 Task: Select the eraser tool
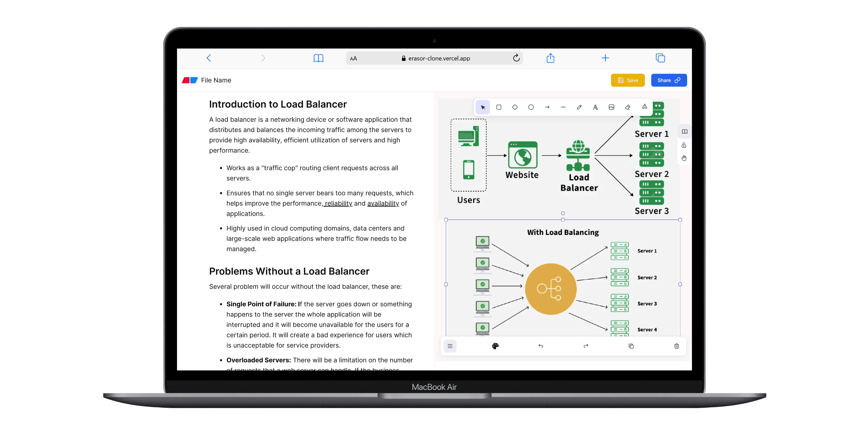pos(628,107)
